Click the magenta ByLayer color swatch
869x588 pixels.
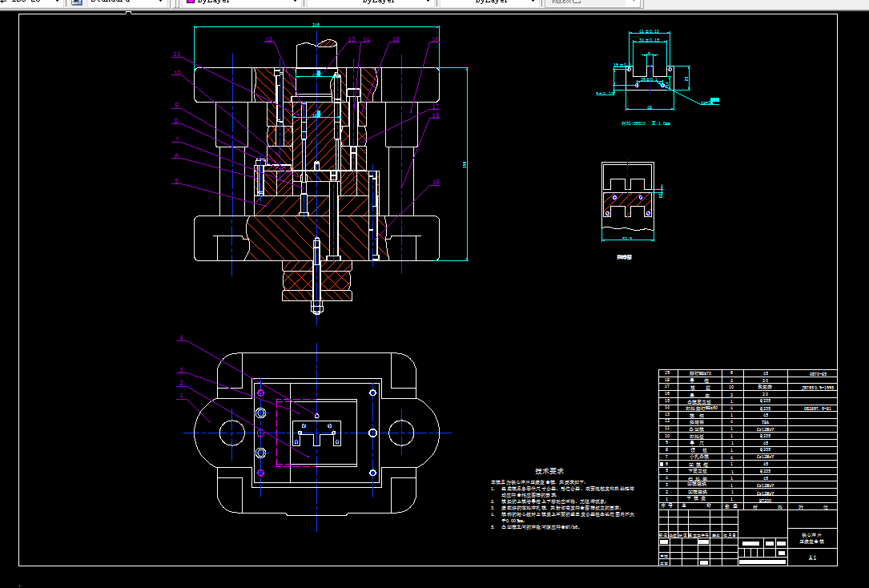[191, 2]
